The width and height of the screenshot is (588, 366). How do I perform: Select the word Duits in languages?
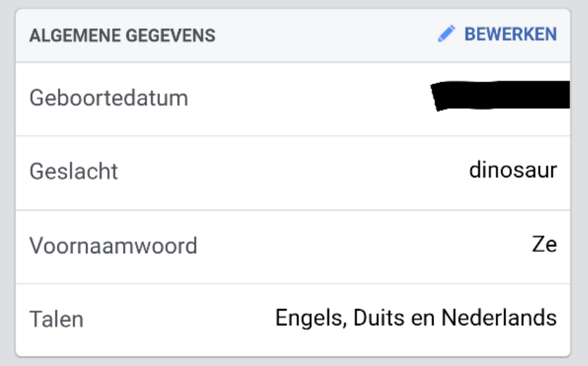click(379, 318)
